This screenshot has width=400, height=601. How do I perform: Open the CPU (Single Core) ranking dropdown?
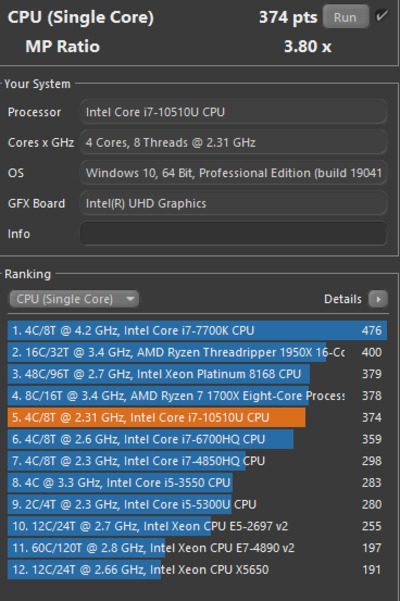[x=74, y=299]
